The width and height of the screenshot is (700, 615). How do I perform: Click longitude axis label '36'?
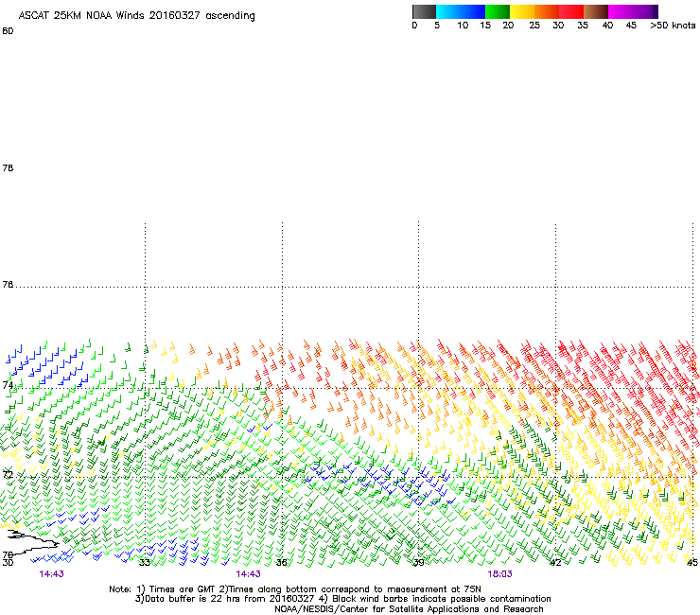[282, 563]
